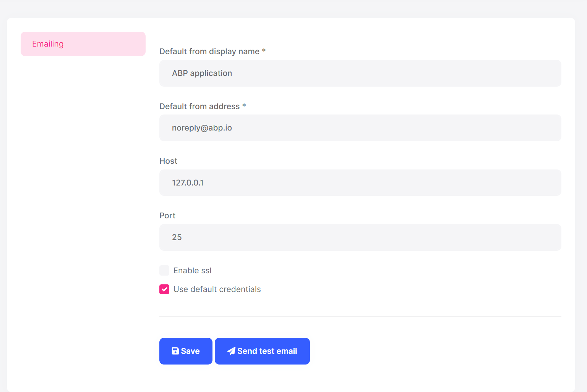Enable the ssl checkbox
The width and height of the screenshot is (587, 392).
[x=164, y=270]
